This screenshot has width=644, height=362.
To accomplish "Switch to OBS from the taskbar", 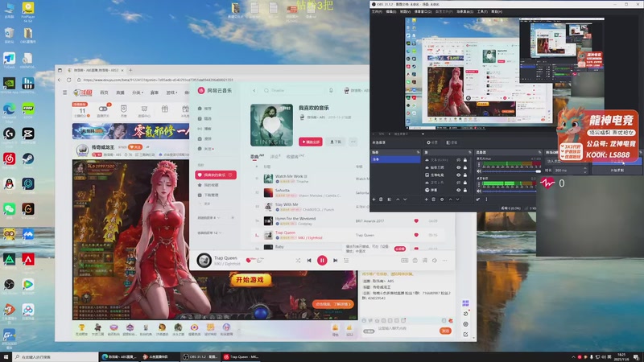I will (201, 357).
